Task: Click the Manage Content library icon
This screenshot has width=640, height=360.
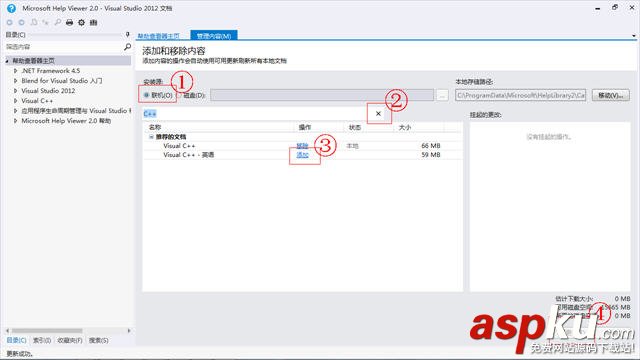Action: [x=93, y=22]
